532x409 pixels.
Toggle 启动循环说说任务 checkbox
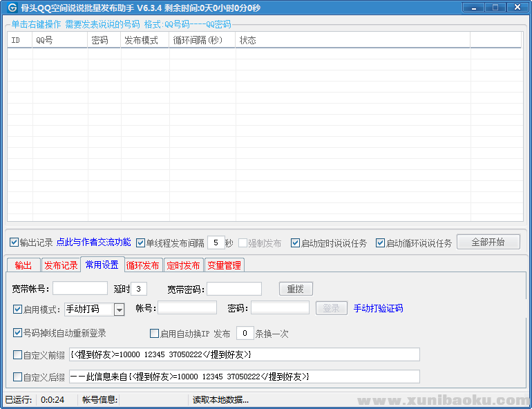pos(381,243)
